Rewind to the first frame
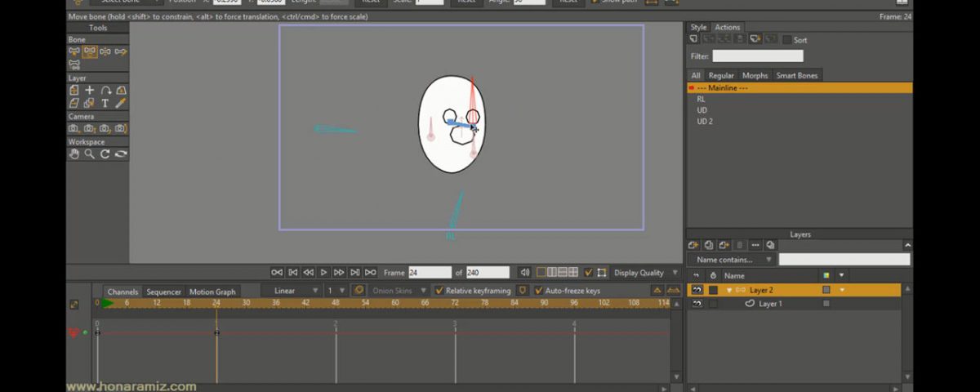980x392 pixels. point(277,273)
